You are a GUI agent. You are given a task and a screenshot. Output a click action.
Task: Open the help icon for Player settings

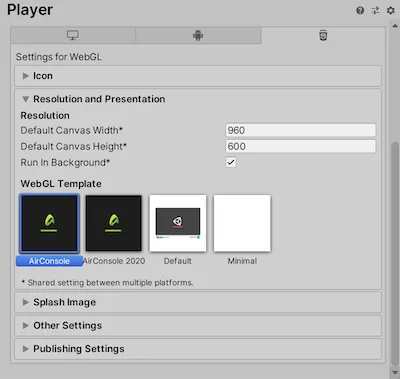click(x=360, y=11)
